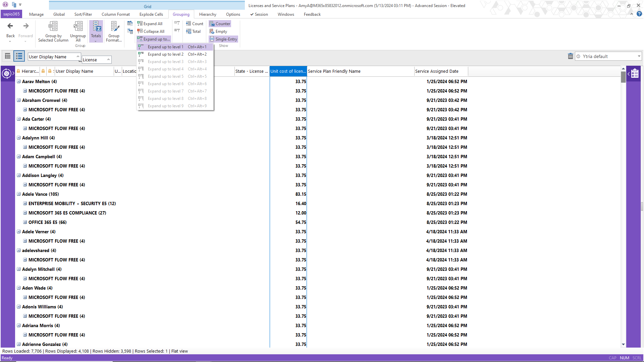Open the help question mark icon
This screenshot has height=362, width=644.
coord(639,14)
